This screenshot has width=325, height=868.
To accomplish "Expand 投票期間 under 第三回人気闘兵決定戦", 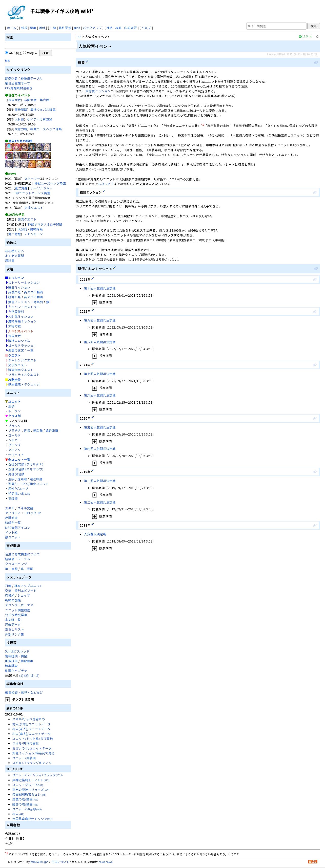I will (x=94, y=495).
